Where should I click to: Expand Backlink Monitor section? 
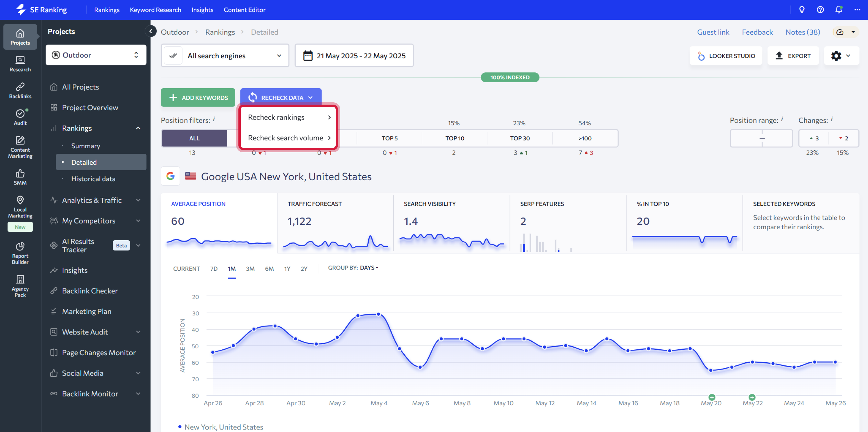pyautogui.click(x=138, y=394)
